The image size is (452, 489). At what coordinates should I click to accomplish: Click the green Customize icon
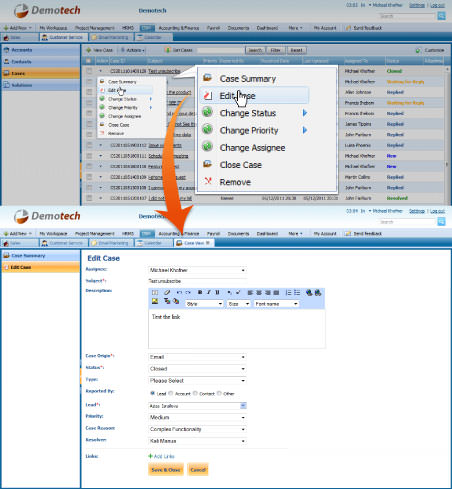point(418,50)
